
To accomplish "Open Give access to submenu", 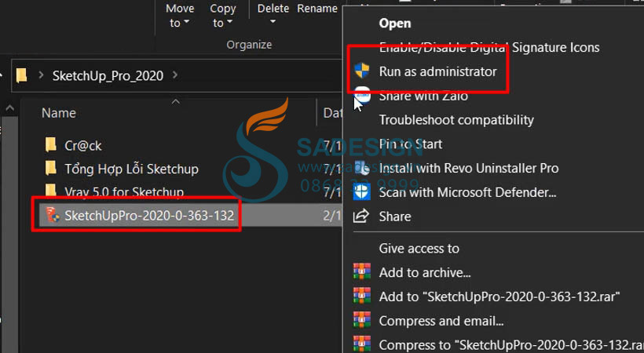I will click(419, 249).
